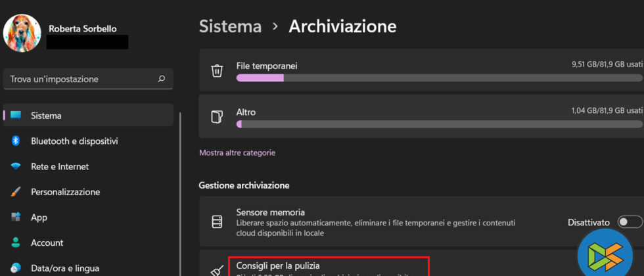This screenshot has height=276, width=644.
Task: Click the Account person icon
Action: click(x=16, y=243)
